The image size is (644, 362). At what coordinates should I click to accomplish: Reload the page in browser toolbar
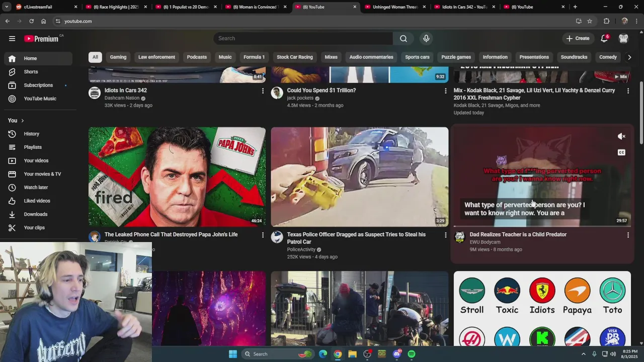(31, 21)
